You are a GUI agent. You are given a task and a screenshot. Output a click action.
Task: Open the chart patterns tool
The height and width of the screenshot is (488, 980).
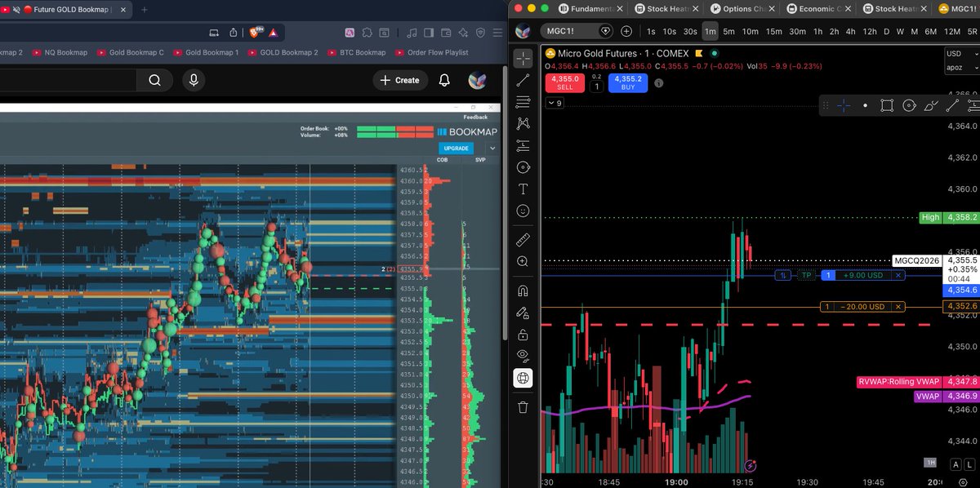point(523,123)
